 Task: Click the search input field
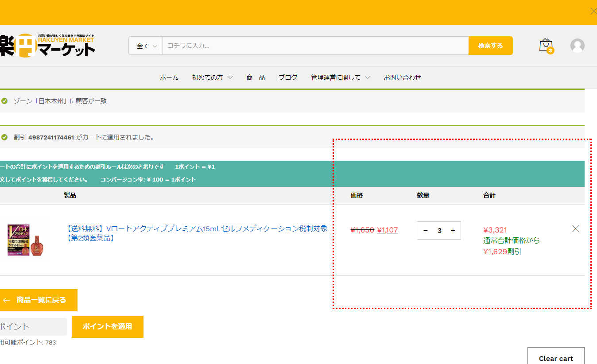[315, 46]
